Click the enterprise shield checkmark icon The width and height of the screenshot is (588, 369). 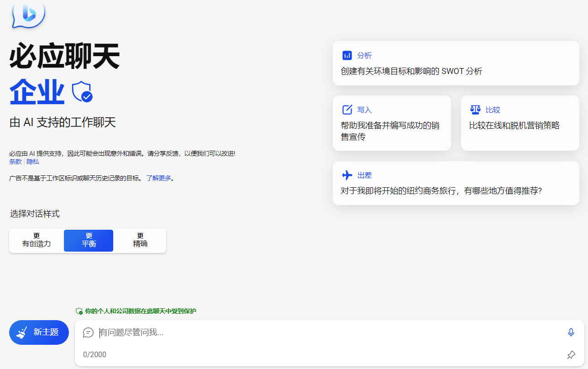click(x=82, y=91)
